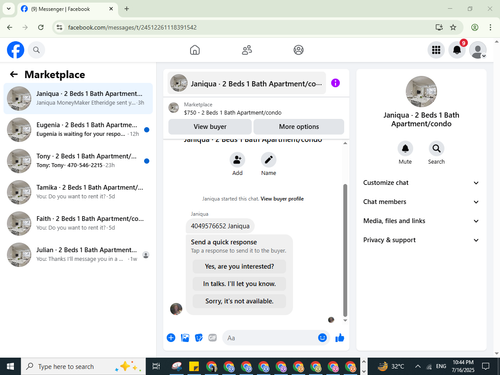Image resolution: width=500 pixels, height=375 pixels.
Task: Reload the page in the browser
Action: tap(41, 27)
